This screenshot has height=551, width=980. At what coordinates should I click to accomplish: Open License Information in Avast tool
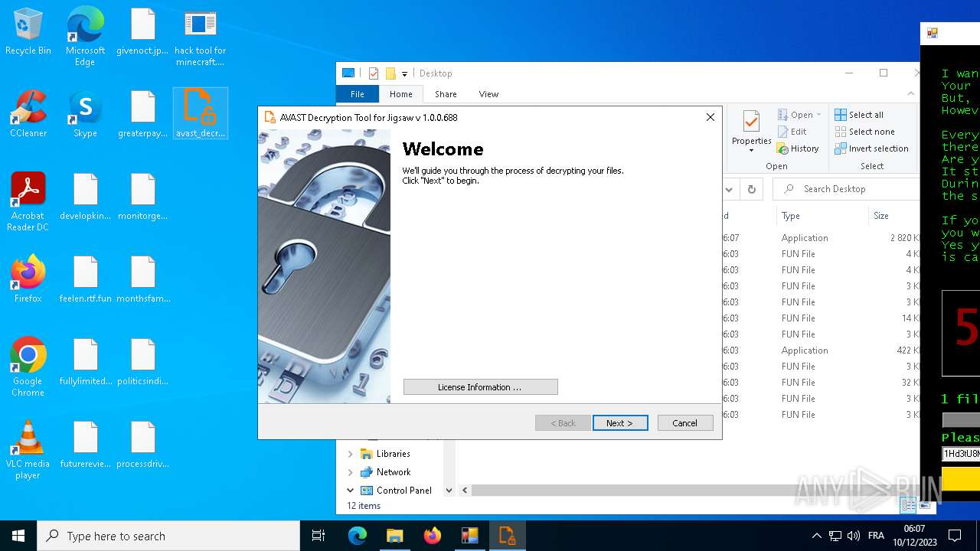point(480,387)
